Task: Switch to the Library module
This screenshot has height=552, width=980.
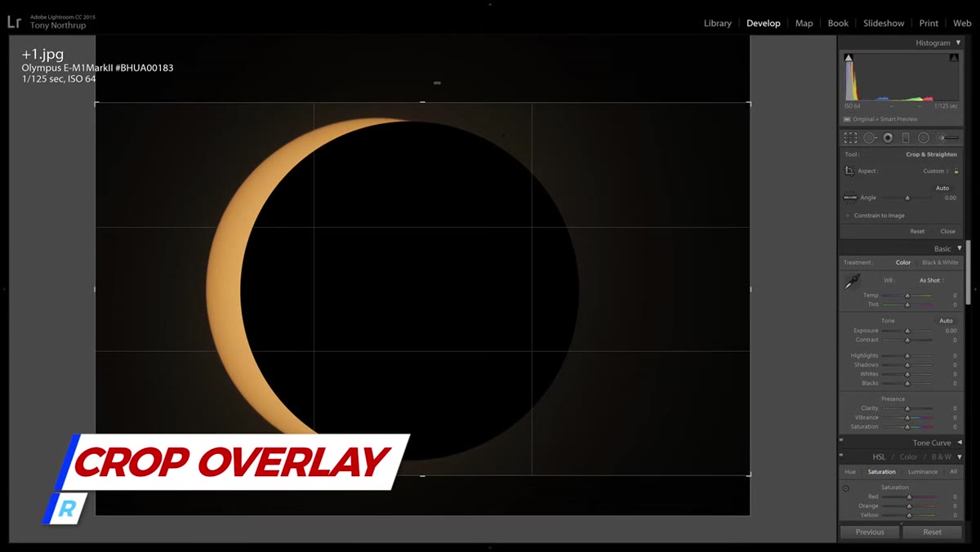Action: click(718, 23)
